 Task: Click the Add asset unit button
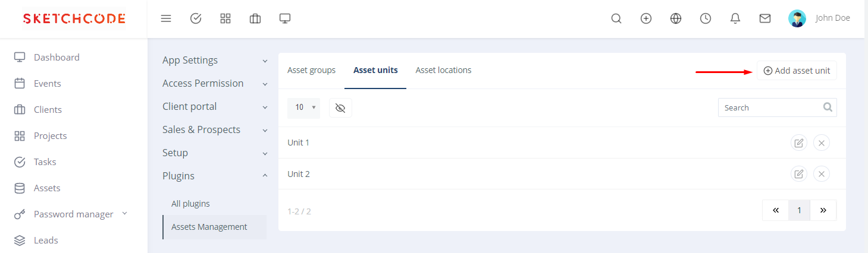point(797,71)
